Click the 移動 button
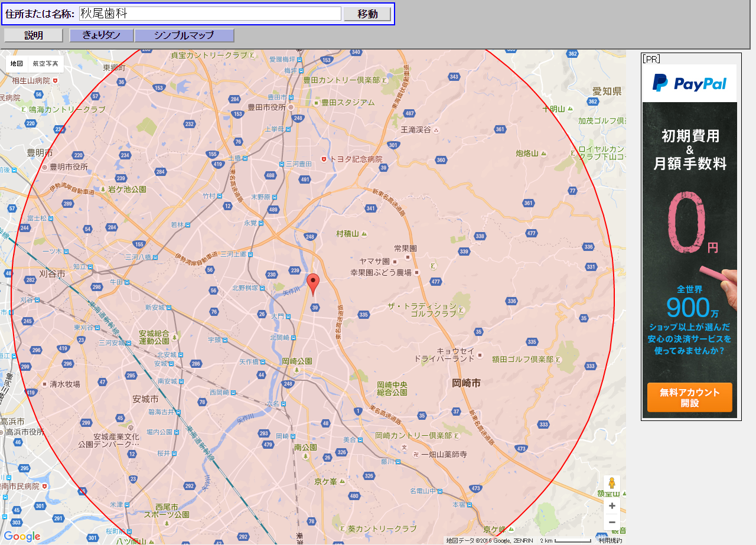 click(367, 14)
